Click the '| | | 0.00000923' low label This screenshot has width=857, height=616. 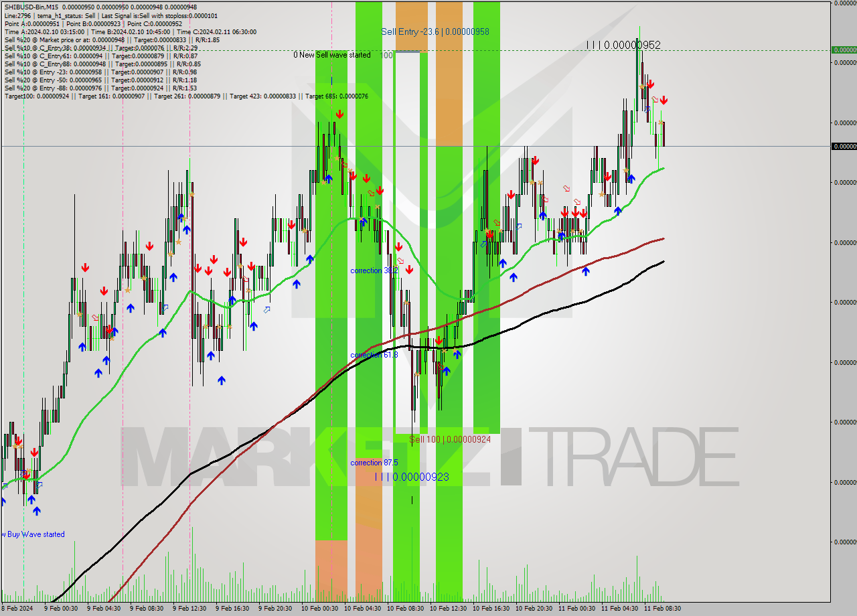[412, 477]
